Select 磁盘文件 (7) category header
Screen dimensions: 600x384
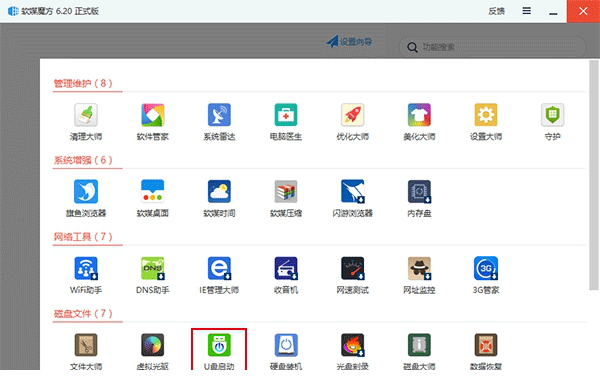coord(83,314)
